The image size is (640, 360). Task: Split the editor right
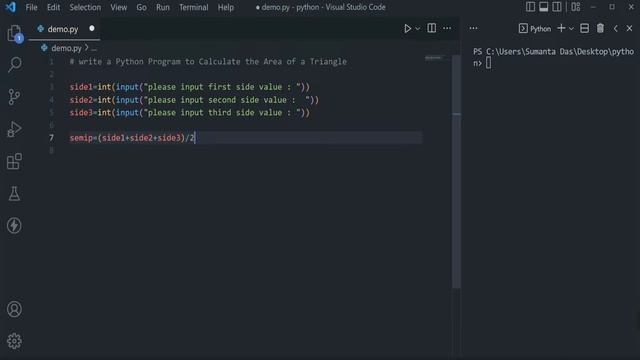click(431, 28)
